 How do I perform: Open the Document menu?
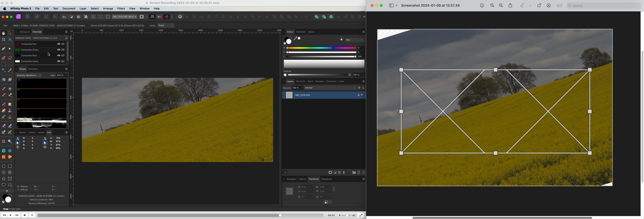(x=69, y=9)
